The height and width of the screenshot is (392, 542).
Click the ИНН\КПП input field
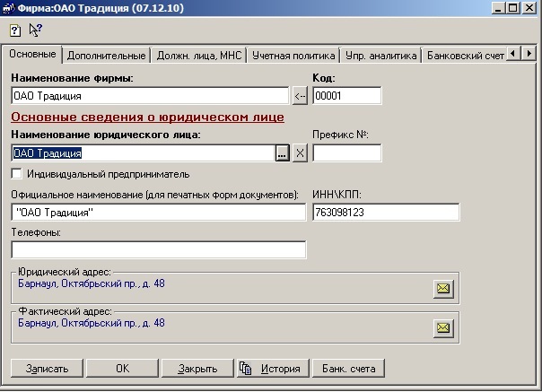[x=385, y=213]
